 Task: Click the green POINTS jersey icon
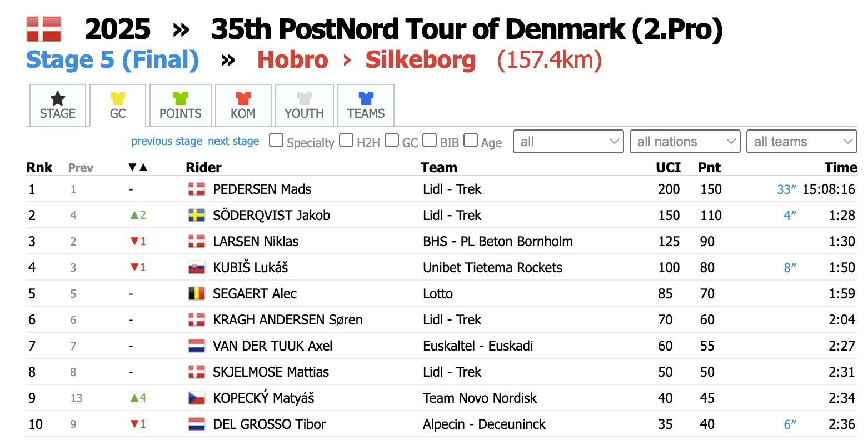[181, 99]
